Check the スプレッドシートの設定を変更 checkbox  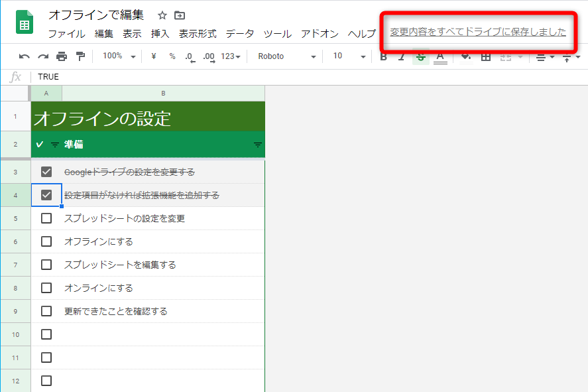point(46,218)
